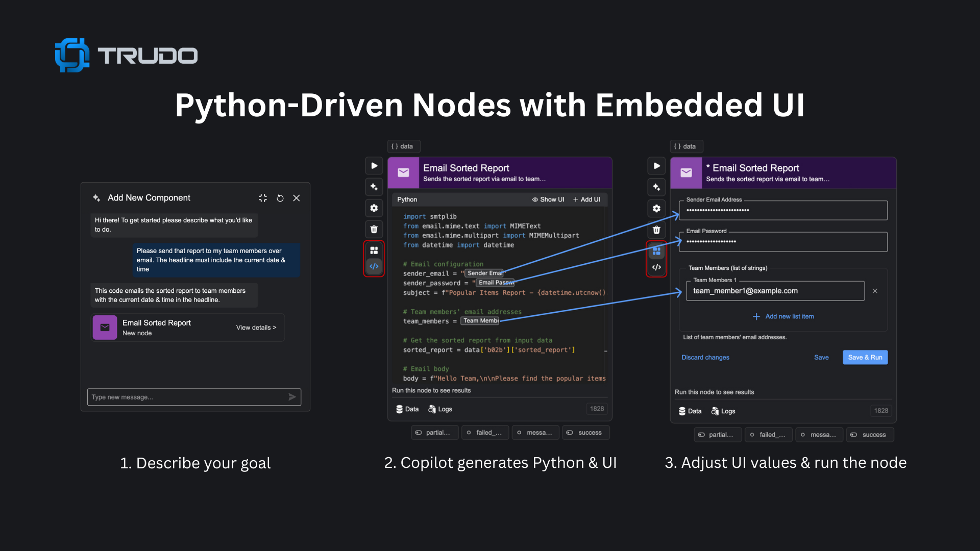Click the data tag above right node
980x551 pixels.
[686, 146]
